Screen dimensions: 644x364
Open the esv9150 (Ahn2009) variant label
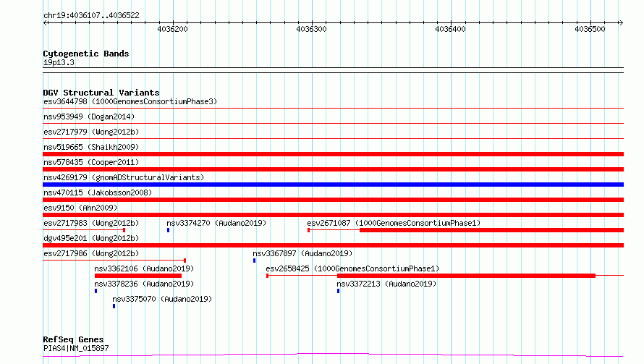tap(80, 208)
